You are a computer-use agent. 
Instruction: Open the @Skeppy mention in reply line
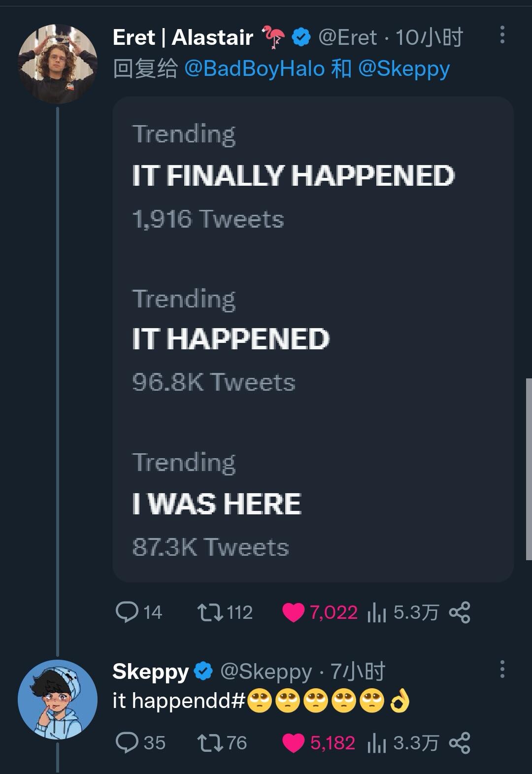(x=404, y=68)
